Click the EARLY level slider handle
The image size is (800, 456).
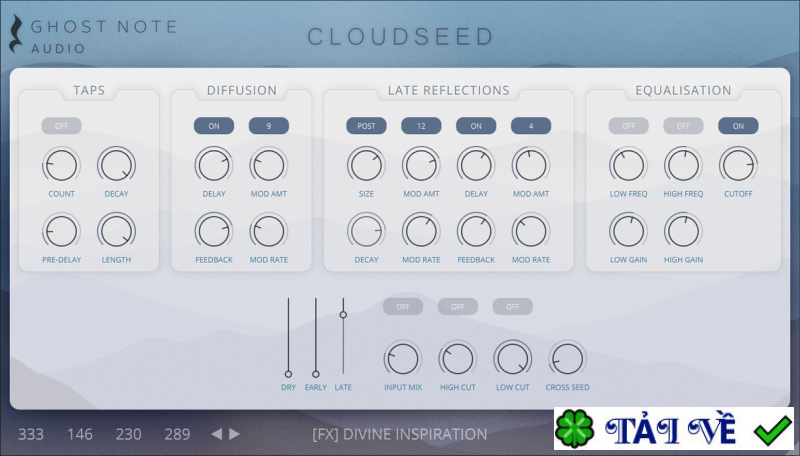tap(316, 374)
